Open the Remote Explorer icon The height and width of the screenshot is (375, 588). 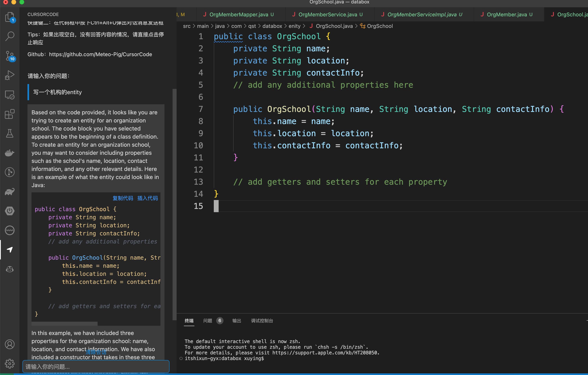(9, 95)
